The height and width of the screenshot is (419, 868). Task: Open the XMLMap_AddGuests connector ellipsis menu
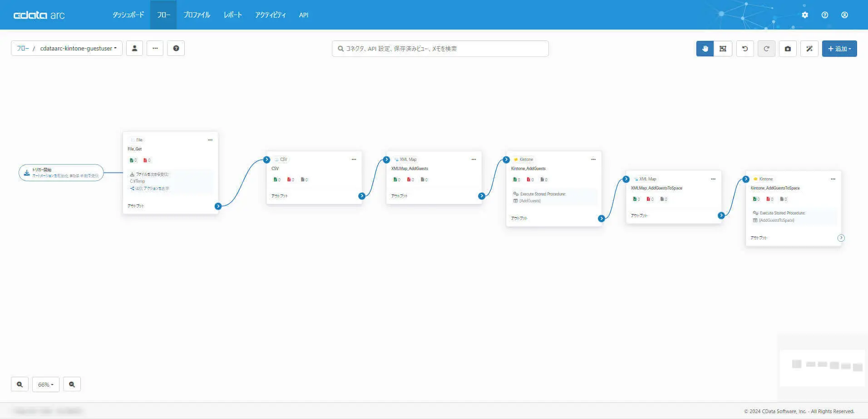click(473, 160)
